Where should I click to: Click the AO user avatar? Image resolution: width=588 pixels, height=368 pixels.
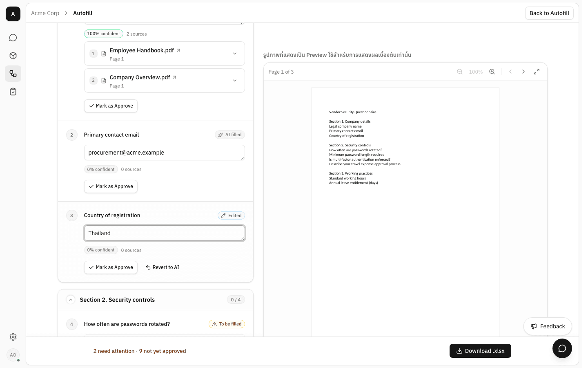[13, 355]
